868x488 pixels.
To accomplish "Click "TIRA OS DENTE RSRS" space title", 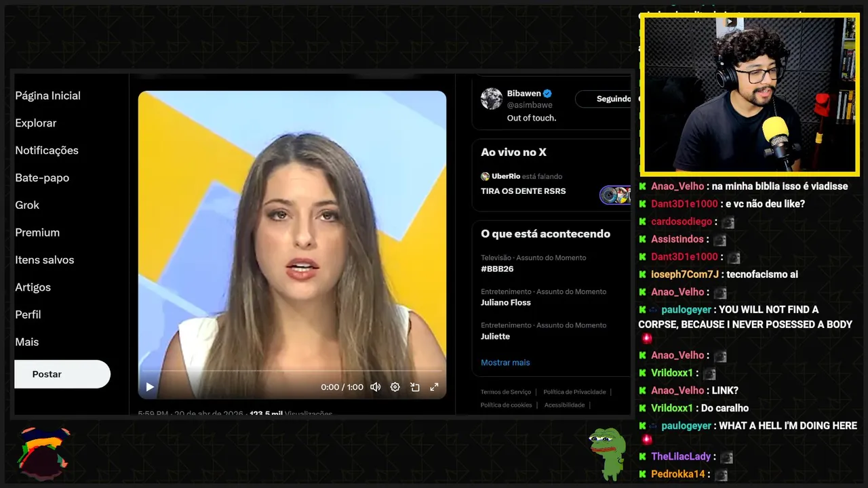I will 524,191.
